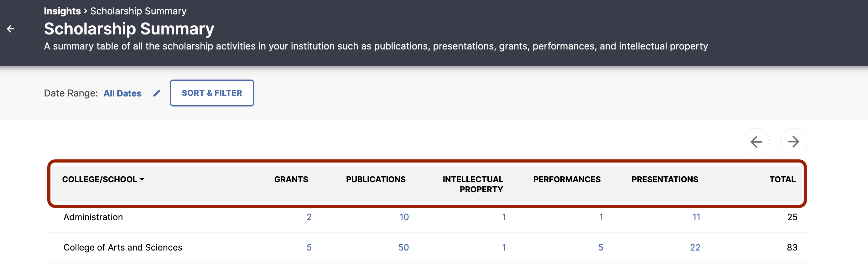Screen dimensions: 868x269
Task: Open the Insights breadcrumb link
Action: (x=62, y=11)
